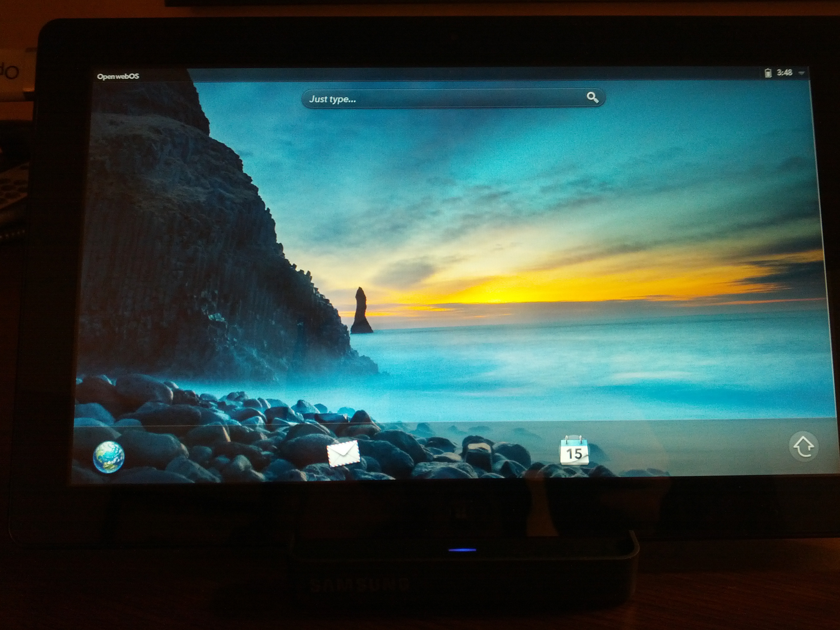Image resolution: width=840 pixels, height=630 pixels.
Task: Expand the system menu dropdown arrow
Action: (x=801, y=73)
